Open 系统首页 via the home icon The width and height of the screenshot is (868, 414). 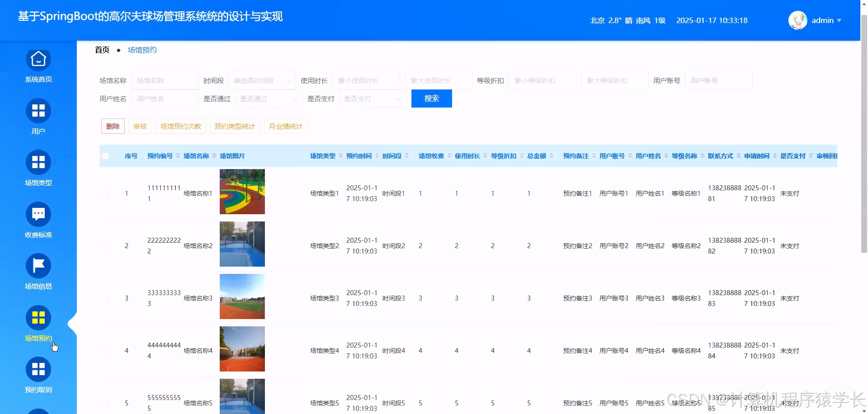(x=38, y=59)
